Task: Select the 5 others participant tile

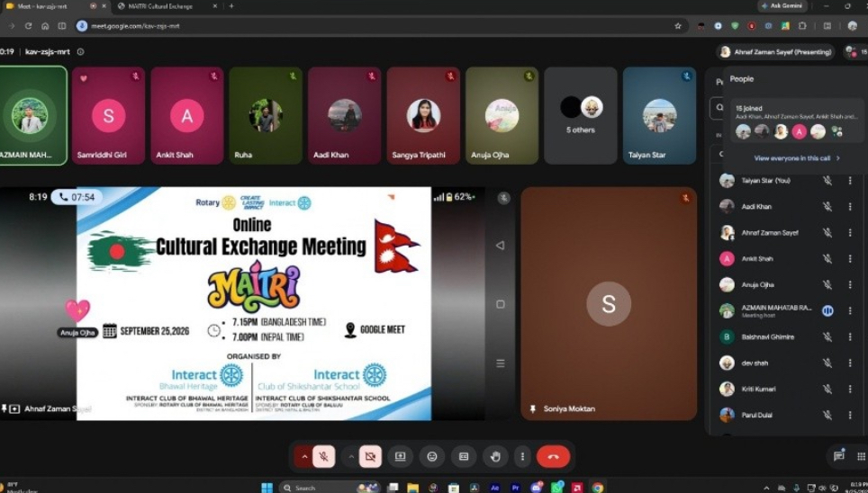Action: pyautogui.click(x=580, y=116)
